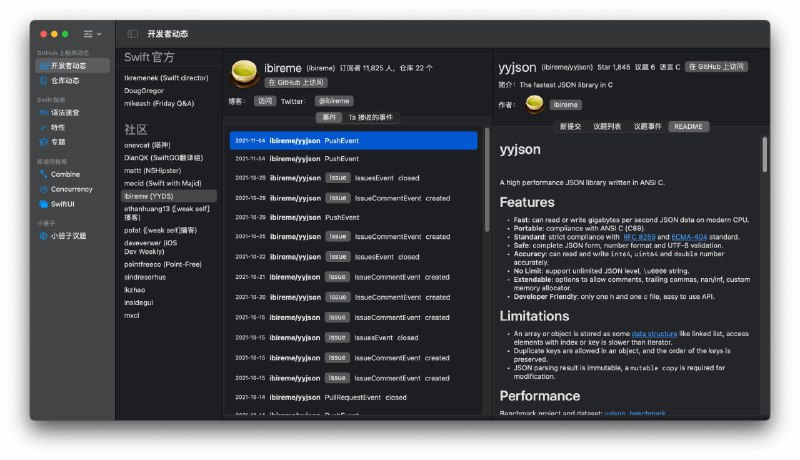The height and width of the screenshot is (460, 800).
Task: Open RFC 8259 link
Action: point(639,237)
